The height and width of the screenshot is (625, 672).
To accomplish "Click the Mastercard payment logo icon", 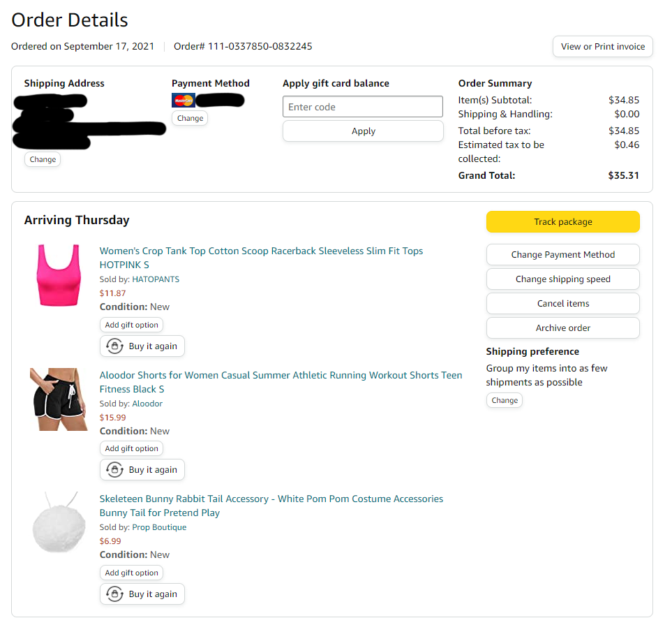I will pyautogui.click(x=184, y=101).
